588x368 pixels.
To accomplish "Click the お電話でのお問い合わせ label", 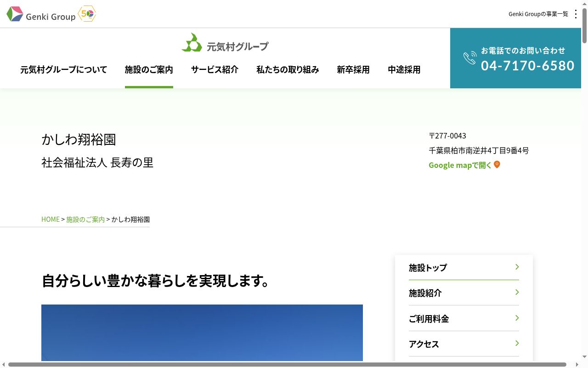I will [523, 51].
